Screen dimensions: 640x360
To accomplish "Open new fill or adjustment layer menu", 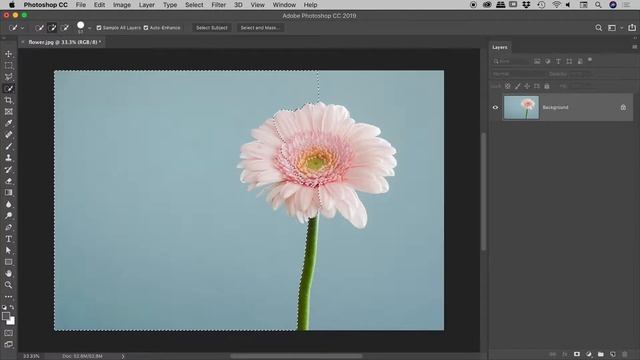I will 589,354.
